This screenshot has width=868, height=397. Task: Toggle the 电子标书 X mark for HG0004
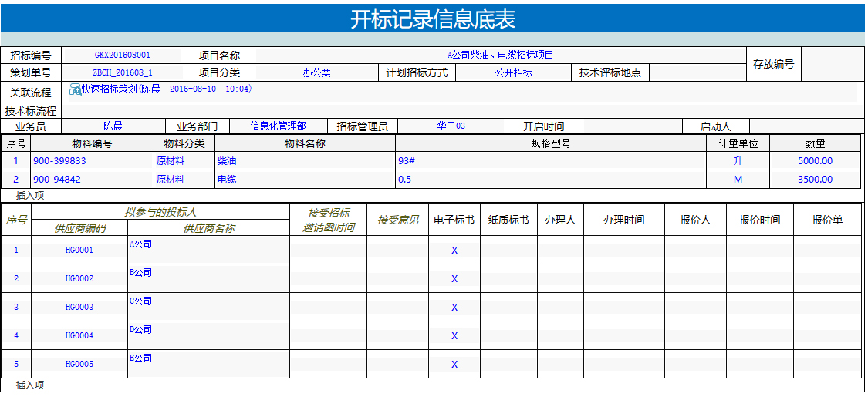pyautogui.click(x=454, y=335)
